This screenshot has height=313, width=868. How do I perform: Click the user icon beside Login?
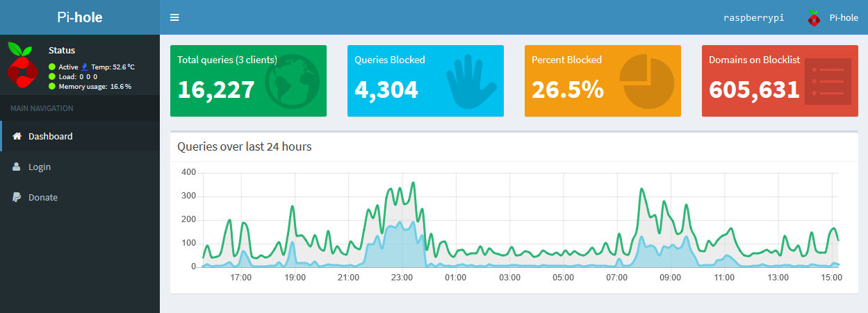coord(17,167)
